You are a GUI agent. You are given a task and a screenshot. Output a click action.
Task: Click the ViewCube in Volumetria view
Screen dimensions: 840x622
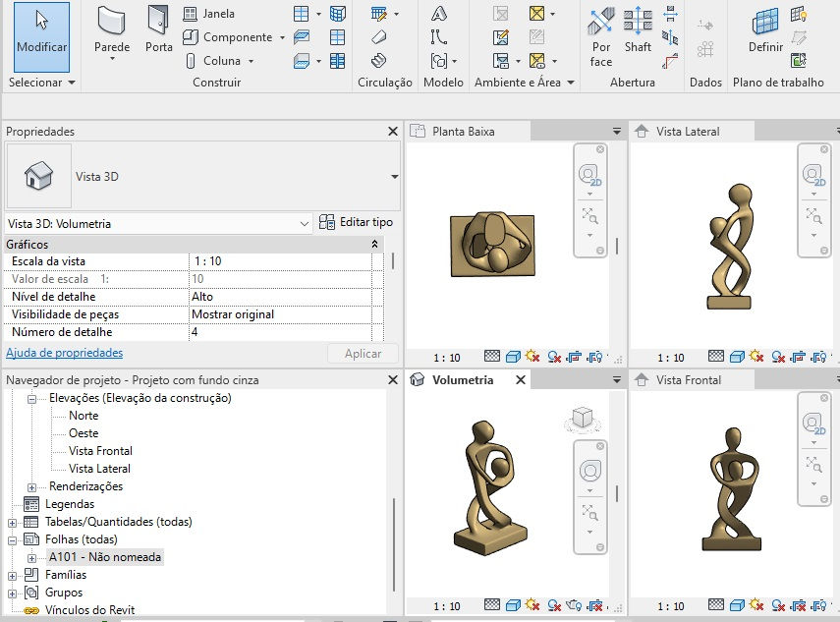[583, 419]
